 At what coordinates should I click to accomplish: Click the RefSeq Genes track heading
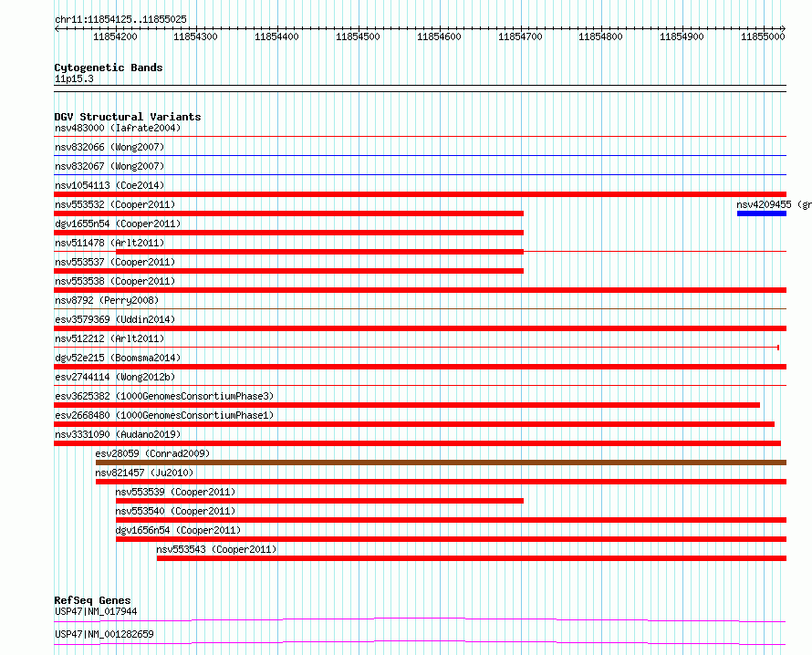(x=92, y=600)
